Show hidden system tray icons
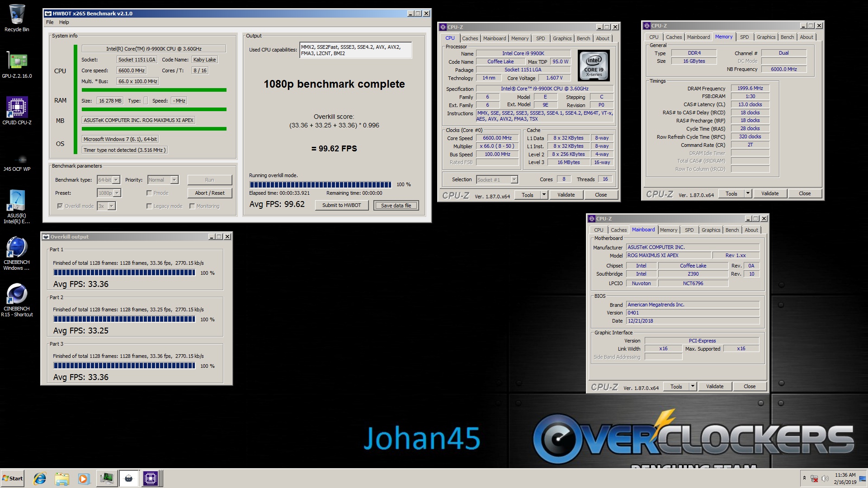868x488 pixels. click(x=804, y=478)
